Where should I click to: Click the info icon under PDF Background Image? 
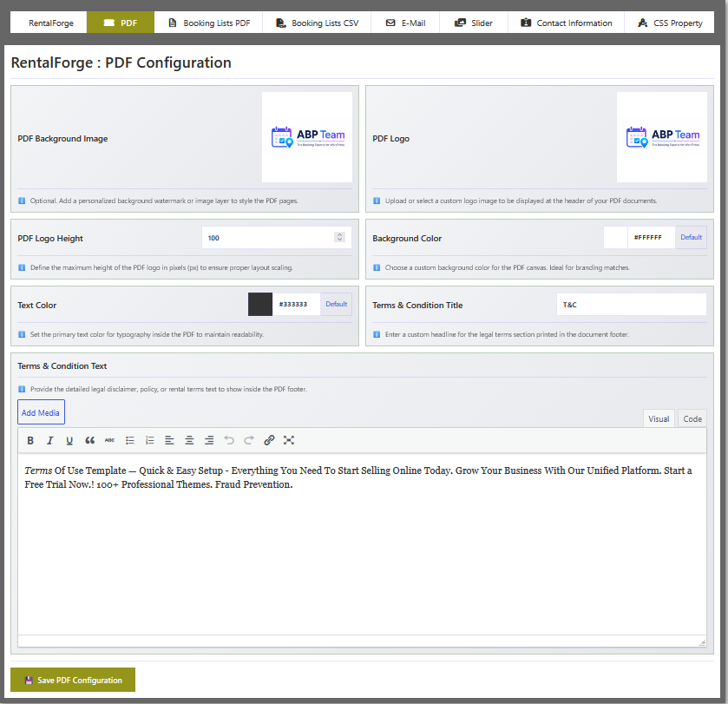click(22, 201)
